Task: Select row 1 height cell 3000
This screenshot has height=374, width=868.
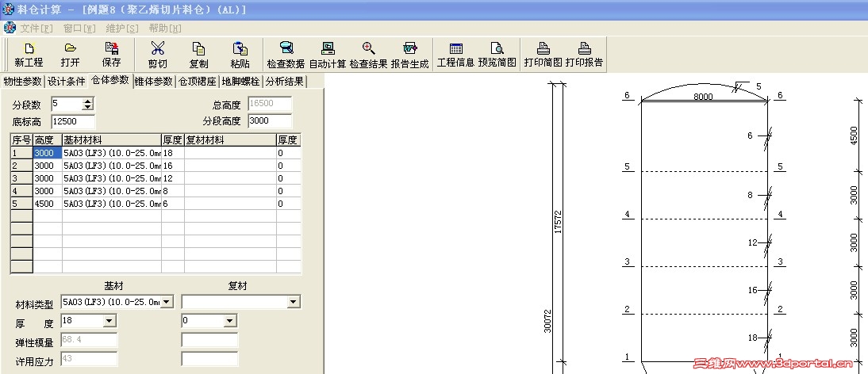Action: point(47,153)
